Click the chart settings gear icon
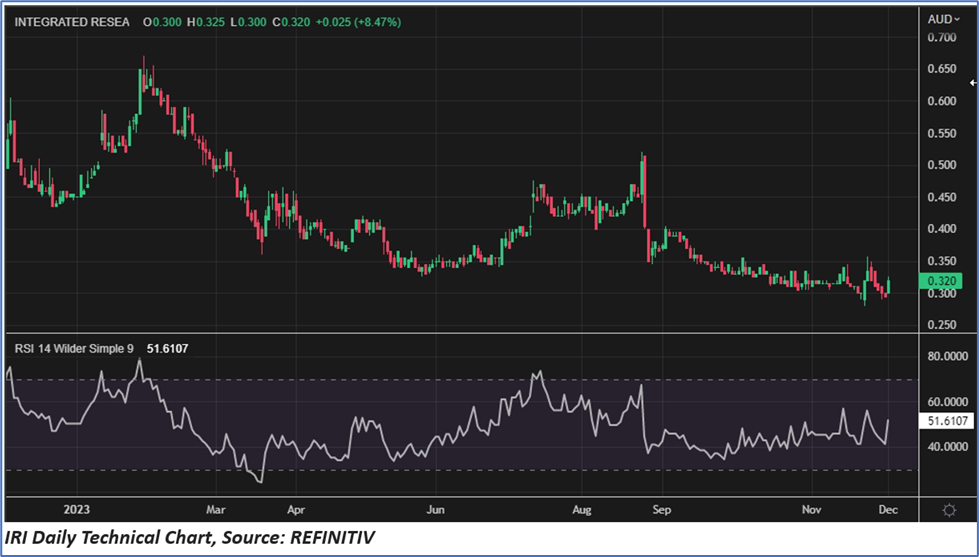 (x=949, y=509)
